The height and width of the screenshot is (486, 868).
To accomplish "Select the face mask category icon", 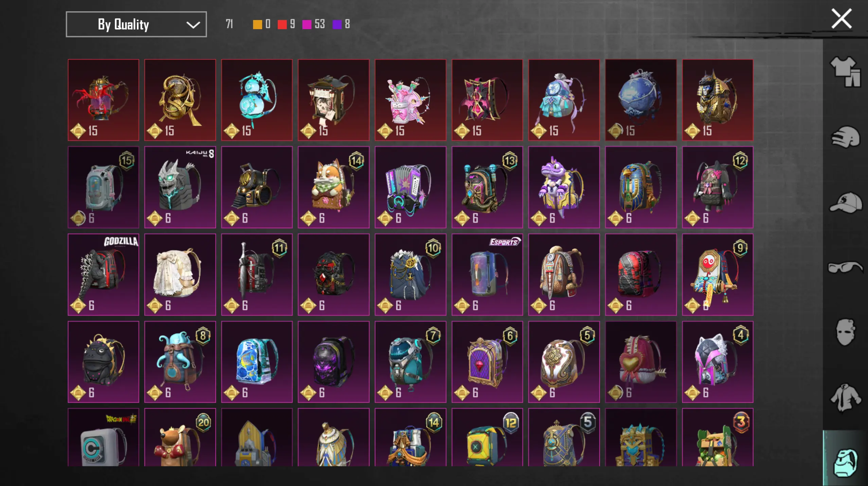I will (845, 332).
